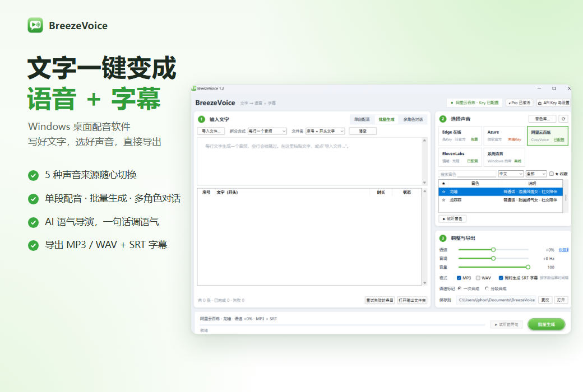Open the 中文 language dropdown
The image size is (583, 392).
coord(511,174)
